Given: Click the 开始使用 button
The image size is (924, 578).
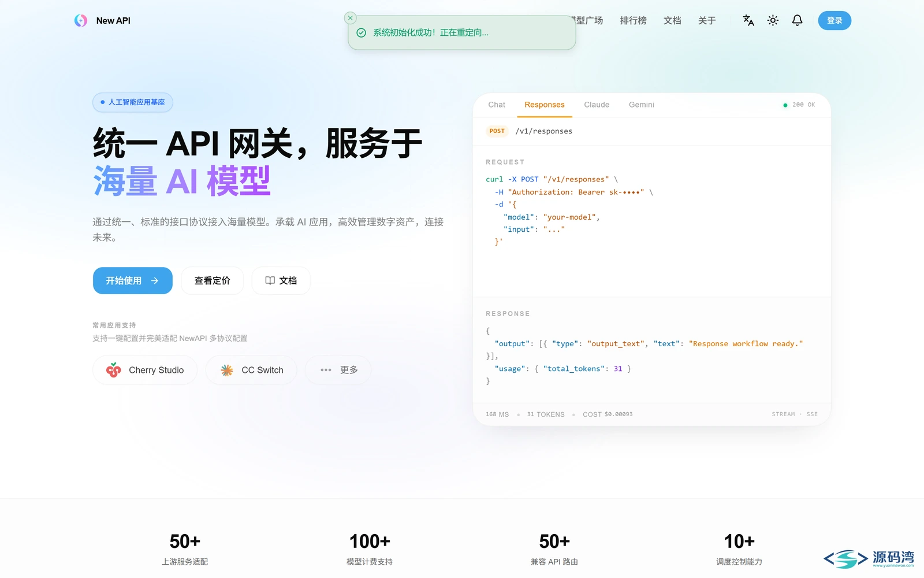Looking at the screenshot, I should coord(133,280).
